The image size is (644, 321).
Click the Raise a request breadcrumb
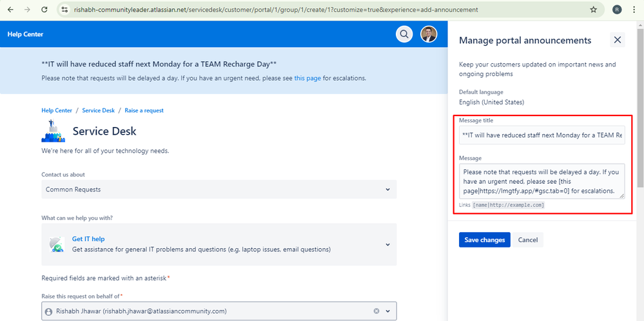[x=144, y=110]
